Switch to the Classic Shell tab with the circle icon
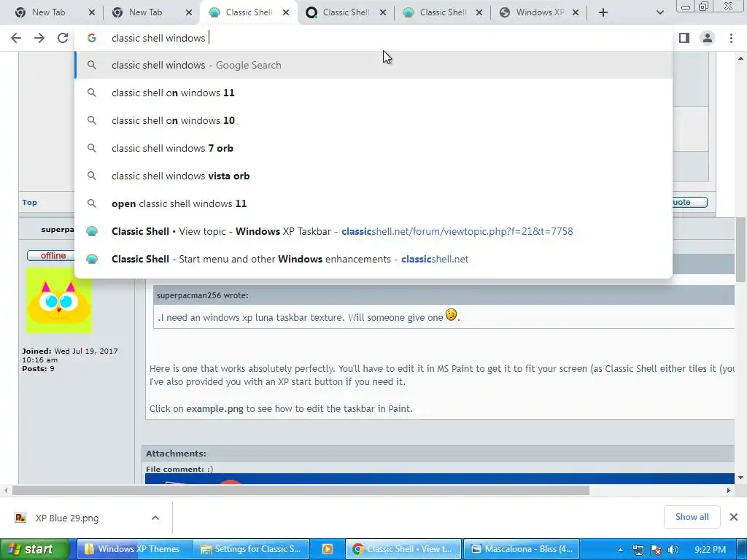The image size is (747, 560). (x=346, y=12)
